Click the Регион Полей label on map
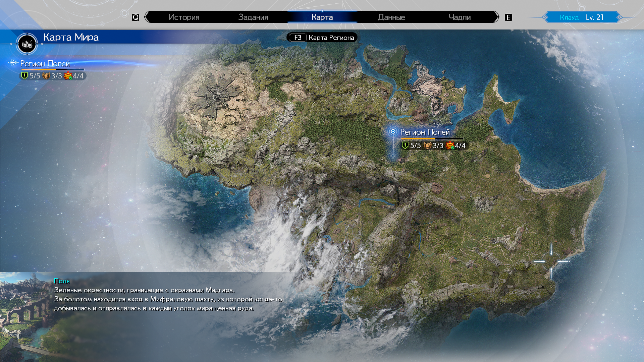 [425, 132]
